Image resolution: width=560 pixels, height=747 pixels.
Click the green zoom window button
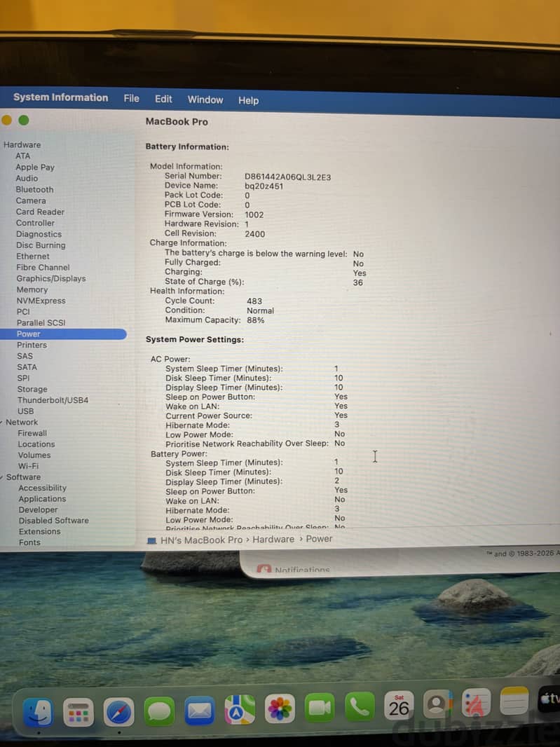(23, 120)
